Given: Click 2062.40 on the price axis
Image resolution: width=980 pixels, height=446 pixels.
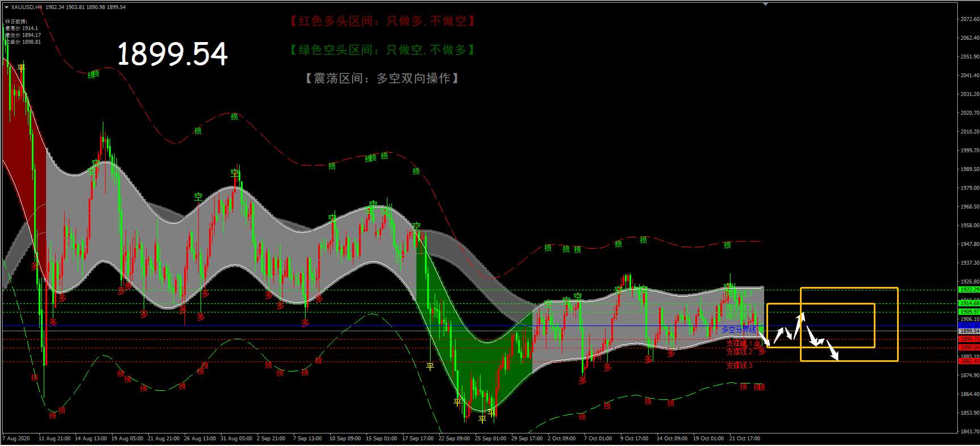Looking at the screenshot, I should (x=969, y=37).
